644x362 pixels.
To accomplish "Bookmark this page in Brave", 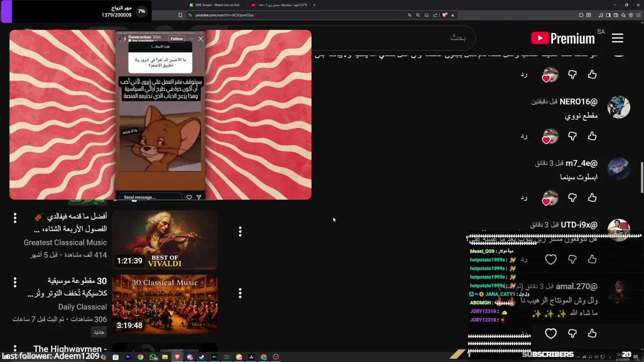I will coord(180,15).
